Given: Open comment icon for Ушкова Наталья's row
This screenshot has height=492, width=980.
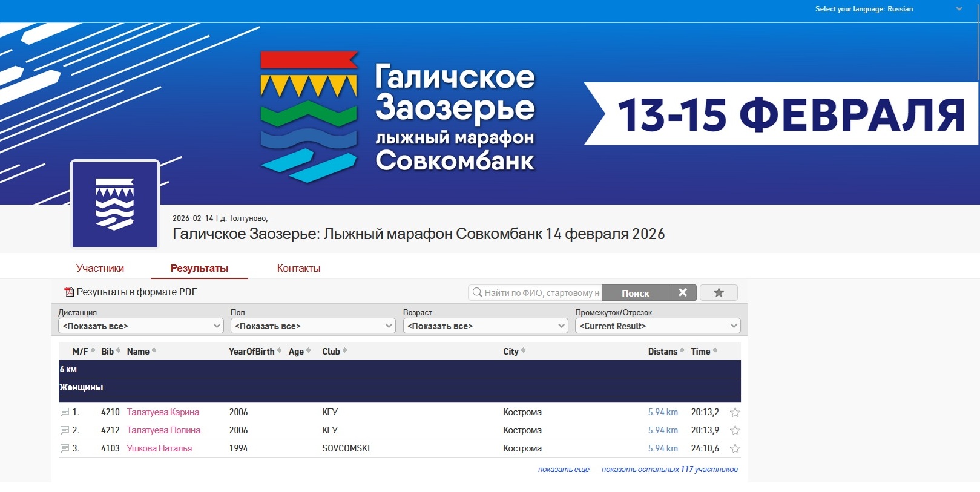Looking at the screenshot, I should pos(65,448).
